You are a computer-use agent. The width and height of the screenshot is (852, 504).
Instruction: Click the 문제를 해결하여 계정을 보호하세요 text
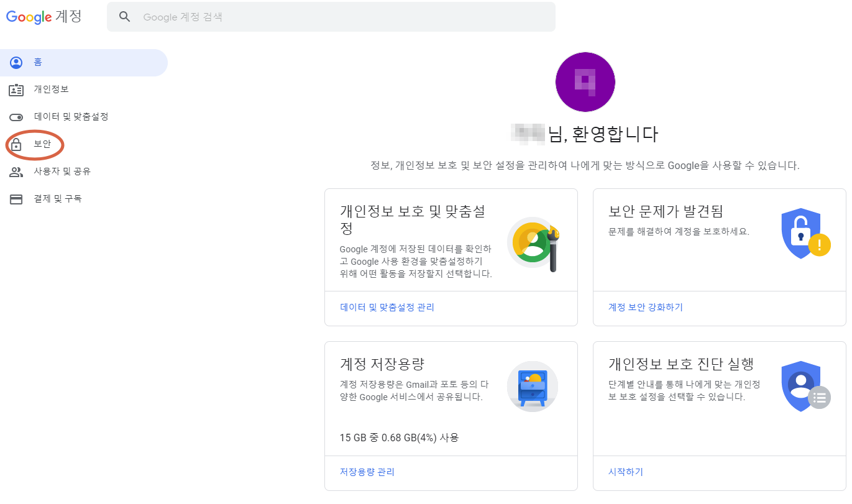[x=679, y=231]
